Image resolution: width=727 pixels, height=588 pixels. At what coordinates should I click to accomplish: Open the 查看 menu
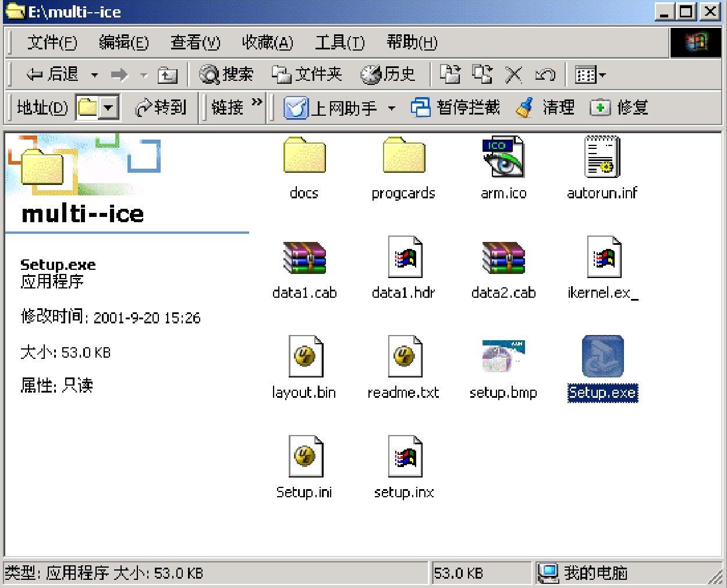(x=195, y=42)
